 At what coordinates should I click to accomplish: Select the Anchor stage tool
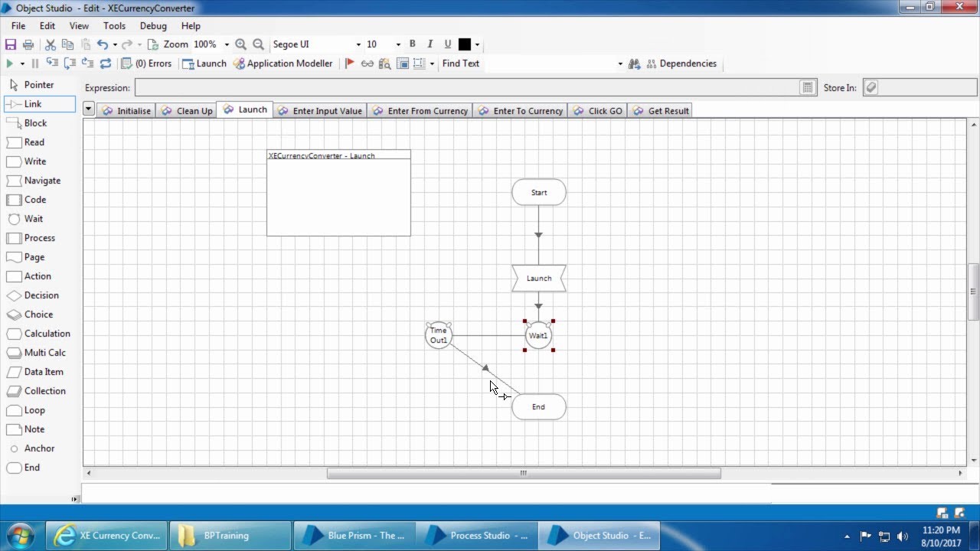[x=31, y=448]
